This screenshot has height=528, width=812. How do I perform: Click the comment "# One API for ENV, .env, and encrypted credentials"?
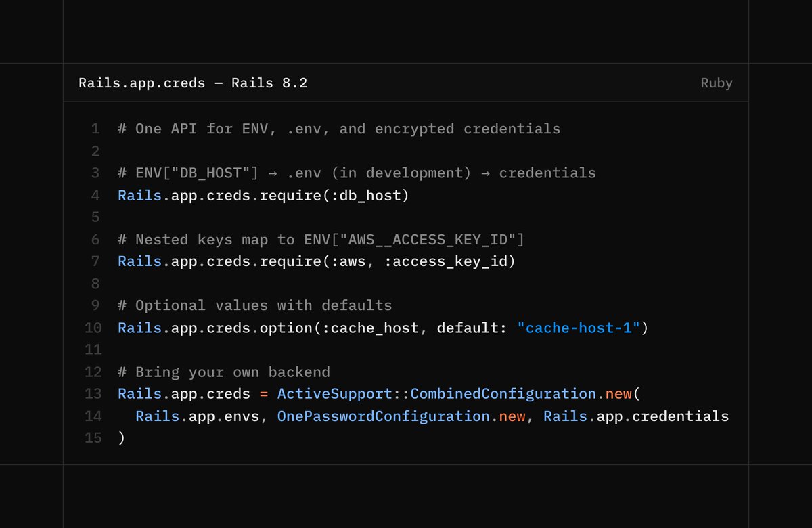click(x=339, y=129)
